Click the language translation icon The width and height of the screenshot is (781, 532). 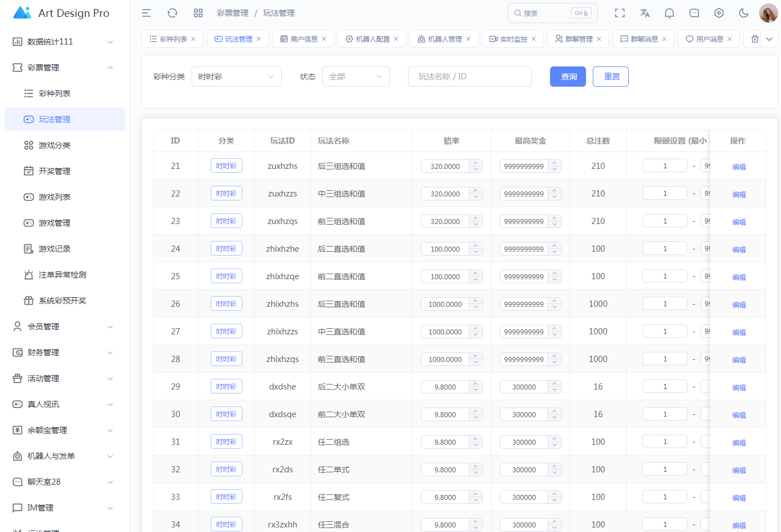645,13
